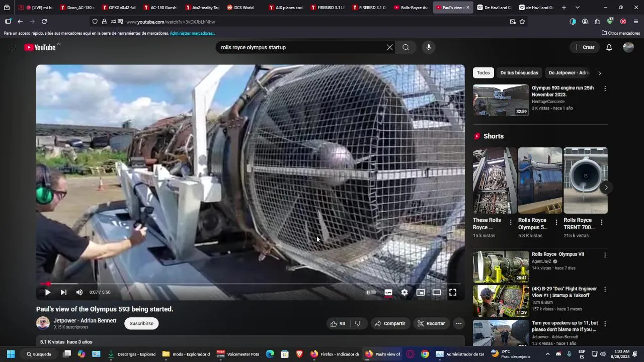The width and height of the screenshot is (644, 362).
Task: Play the Olympus 593 video
Action: (x=48, y=292)
